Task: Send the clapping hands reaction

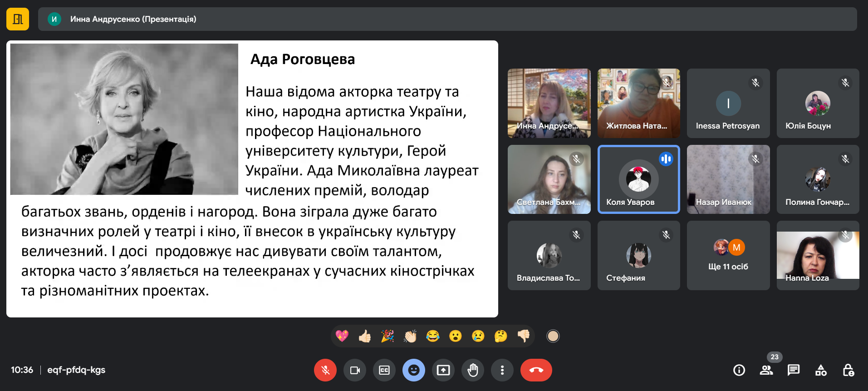Action: tap(410, 336)
